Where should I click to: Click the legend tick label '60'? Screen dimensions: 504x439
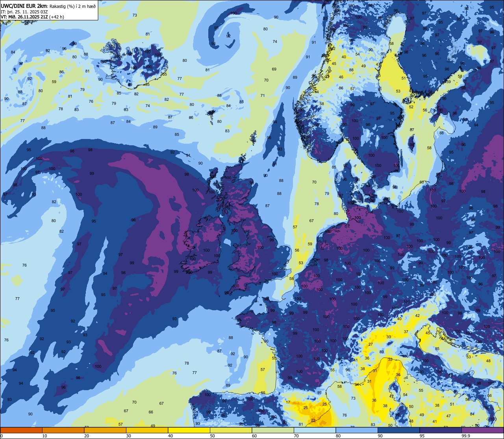tap(254, 436)
